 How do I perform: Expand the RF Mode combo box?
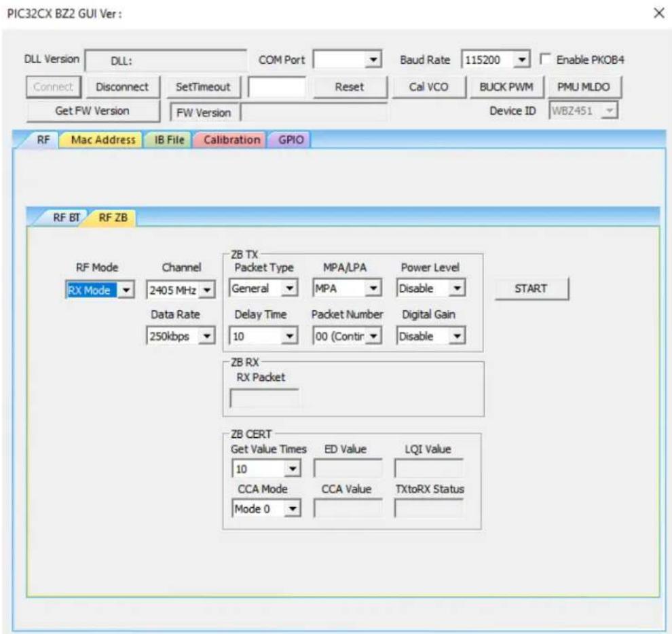coord(126,290)
